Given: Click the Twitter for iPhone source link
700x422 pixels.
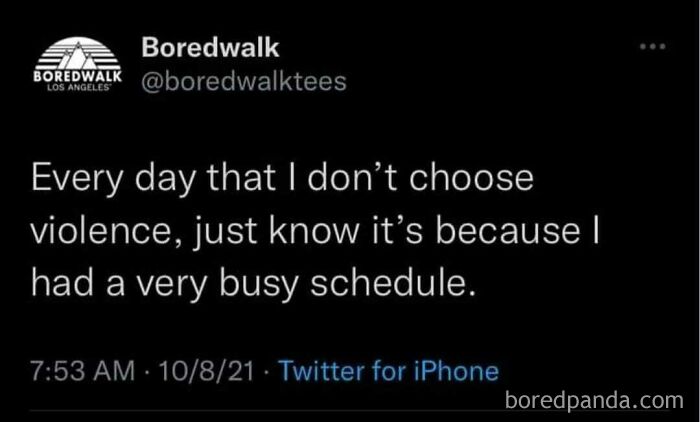Looking at the screenshot, I should (x=387, y=372).
